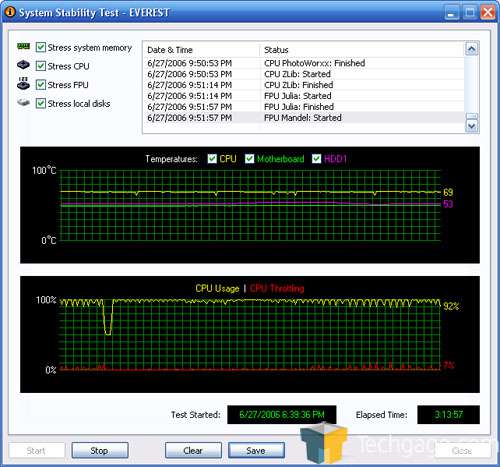Select log row FPU Julia: Finished

tap(304, 107)
